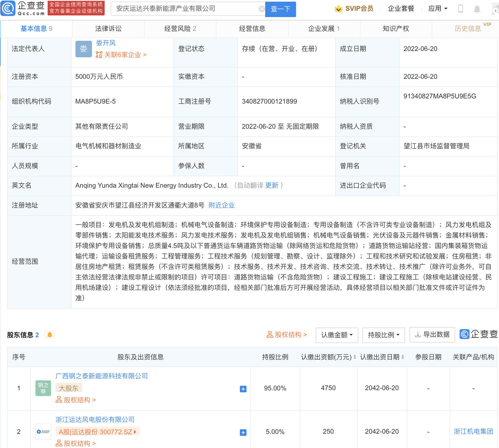Click the 望江县市场监督管理局 registration authority

coord(436,146)
